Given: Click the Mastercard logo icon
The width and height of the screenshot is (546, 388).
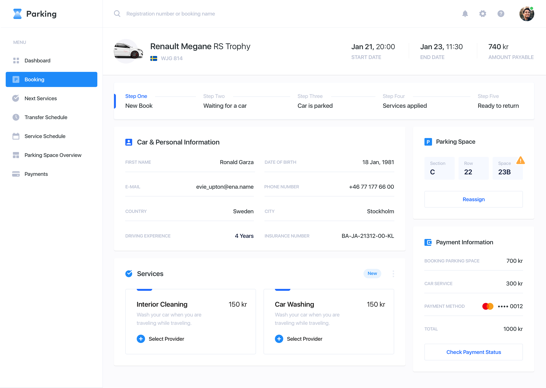Looking at the screenshot, I should 488,306.
